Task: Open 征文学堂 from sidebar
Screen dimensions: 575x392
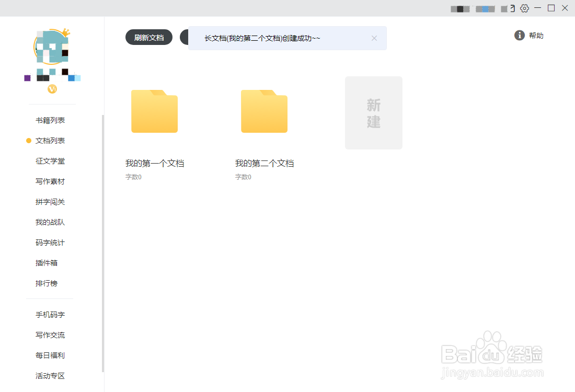Action: 50,160
